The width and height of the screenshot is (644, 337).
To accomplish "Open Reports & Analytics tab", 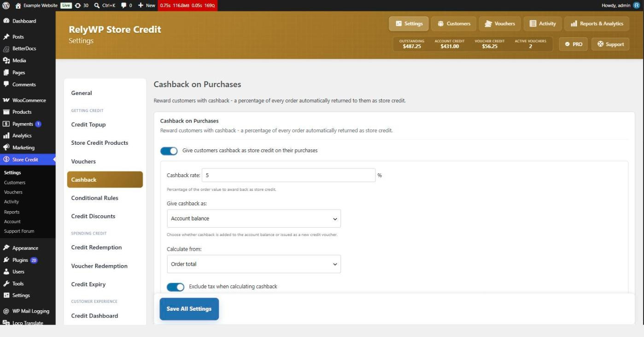I will (x=597, y=24).
